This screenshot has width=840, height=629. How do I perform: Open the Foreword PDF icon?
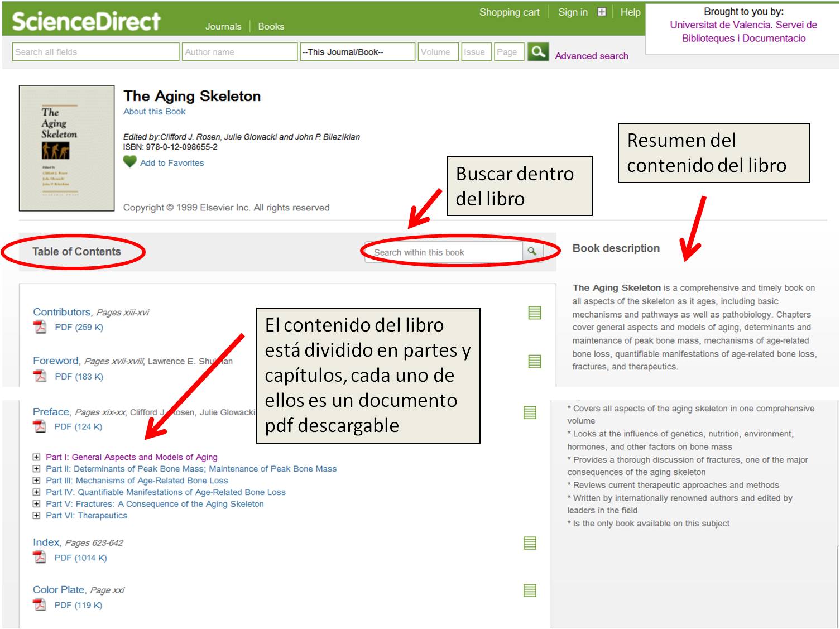[40, 376]
